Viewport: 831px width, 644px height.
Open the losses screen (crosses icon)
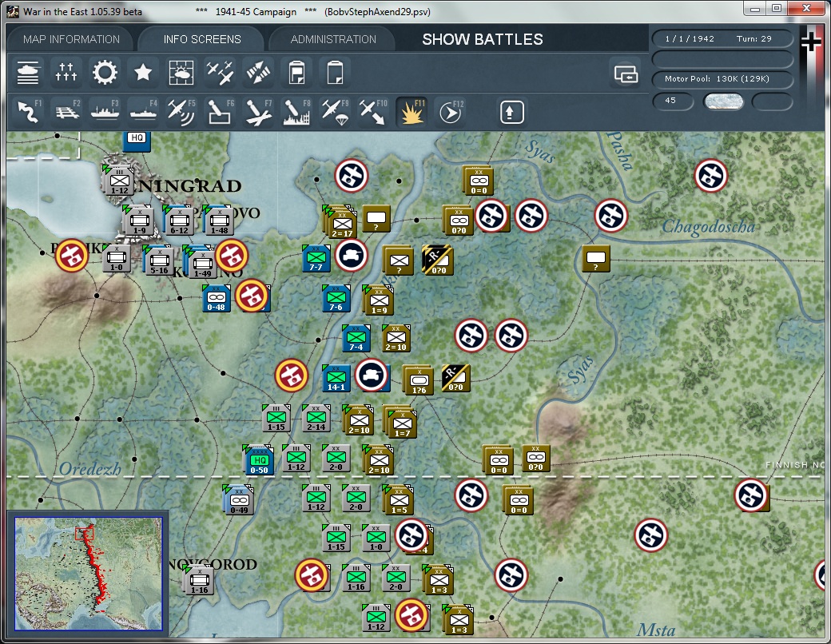[x=66, y=73]
